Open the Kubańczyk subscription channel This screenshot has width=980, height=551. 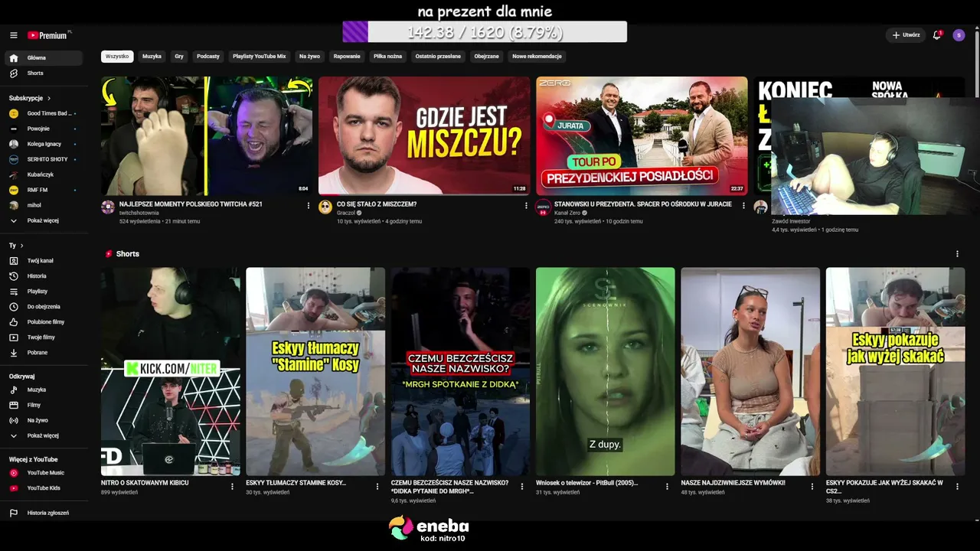tap(44, 174)
